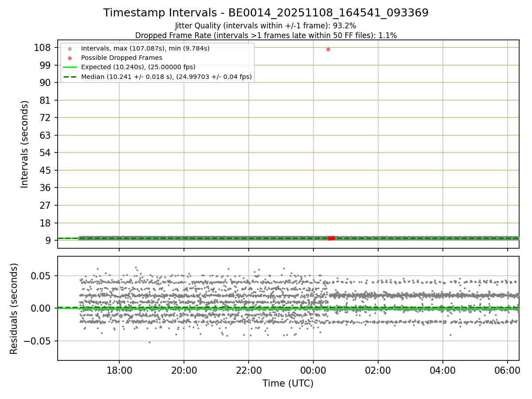Click the Intervals (seconds) y-axis label
The width and height of the screenshot is (532, 399).
pyautogui.click(x=25, y=144)
